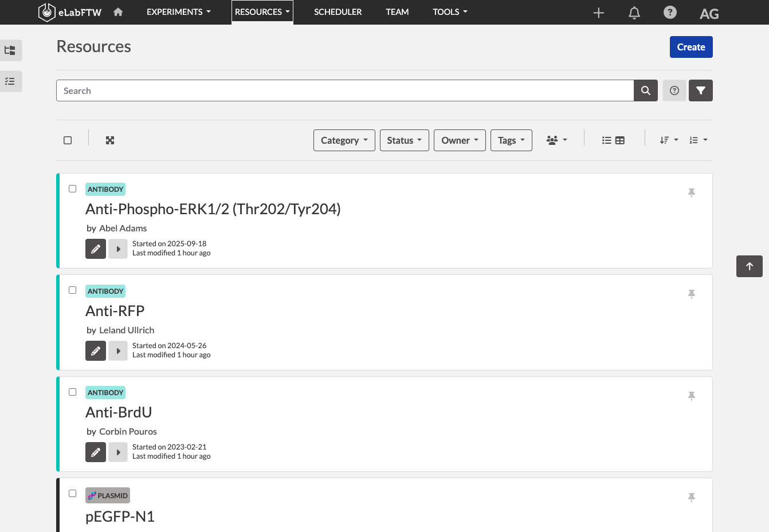Show search syntax help next to search
Image resolution: width=769 pixels, height=532 pixels.
click(674, 90)
